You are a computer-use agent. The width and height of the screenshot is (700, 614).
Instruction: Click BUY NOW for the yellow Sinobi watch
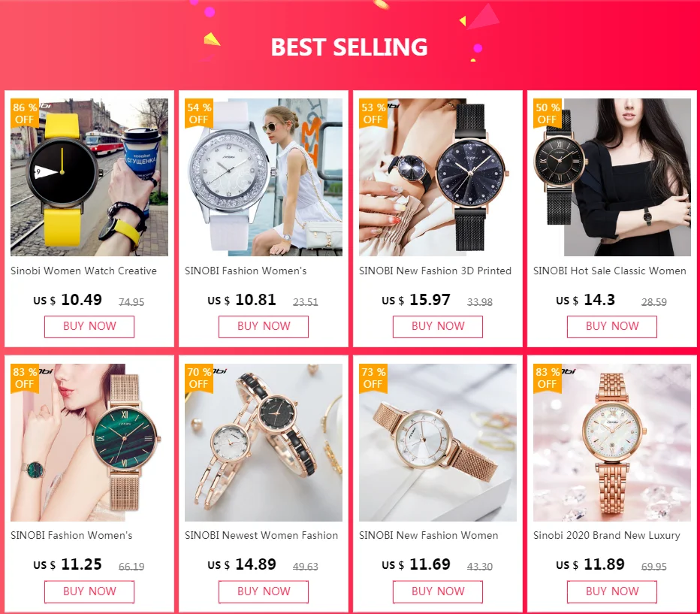[89, 326]
